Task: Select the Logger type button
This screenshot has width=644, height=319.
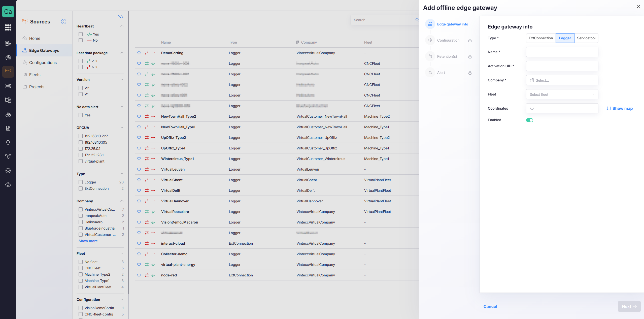Action: coord(565,38)
